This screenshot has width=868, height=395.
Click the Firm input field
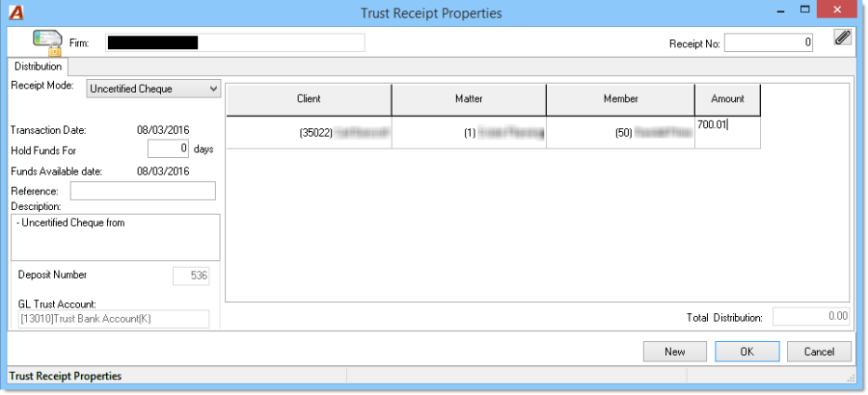point(234,42)
